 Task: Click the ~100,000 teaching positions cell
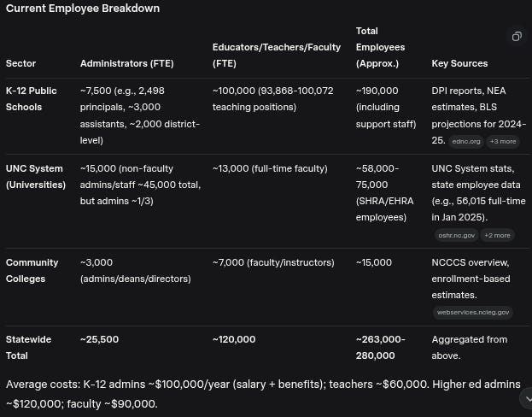point(272,99)
